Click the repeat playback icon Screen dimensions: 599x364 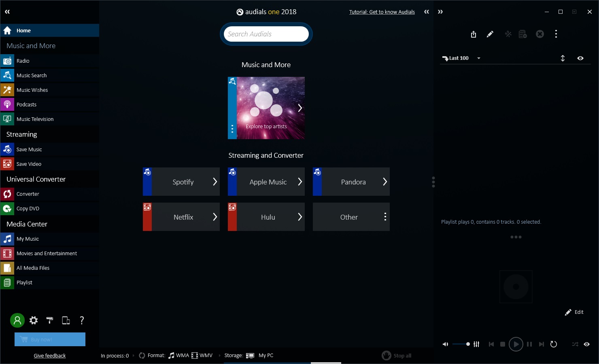click(554, 344)
